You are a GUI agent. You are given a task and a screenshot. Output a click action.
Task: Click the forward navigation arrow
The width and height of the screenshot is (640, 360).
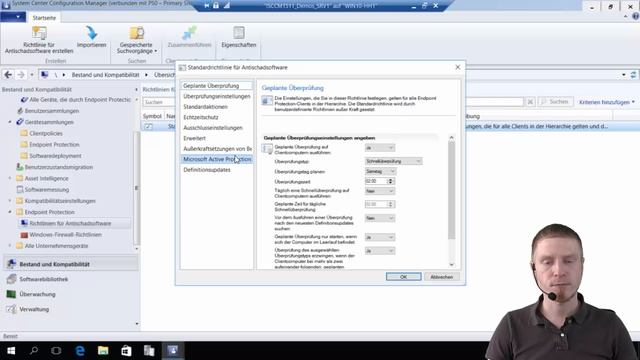[x=21, y=75]
